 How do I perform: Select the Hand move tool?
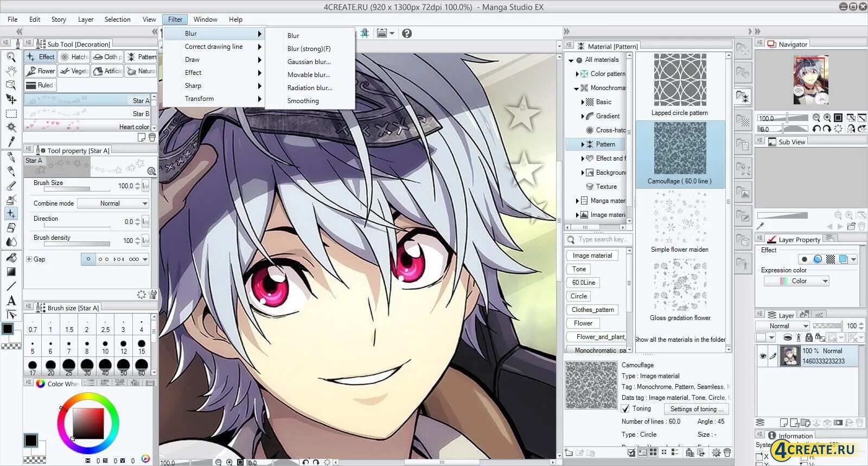(x=11, y=71)
